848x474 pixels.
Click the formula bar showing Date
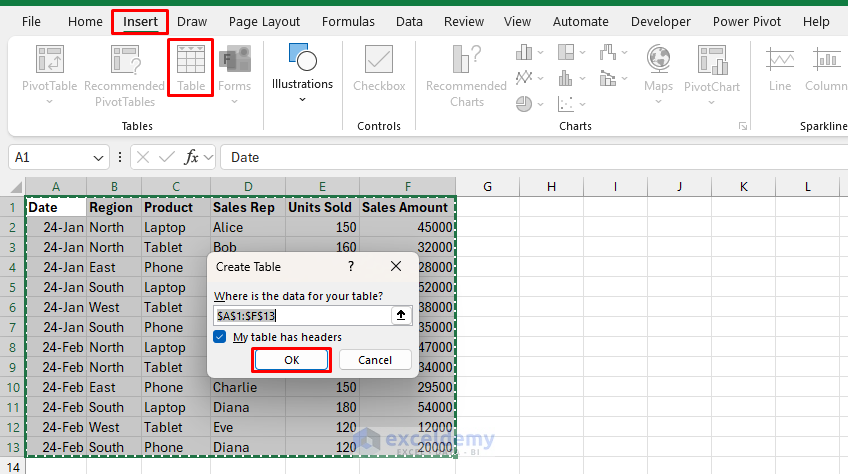point(533,157)
